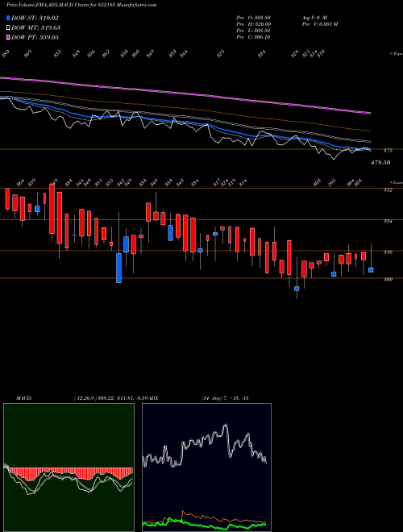This screenshot has width=403, height=532.
Task: Open the ADX indicator panel
Action: (206, 468)
